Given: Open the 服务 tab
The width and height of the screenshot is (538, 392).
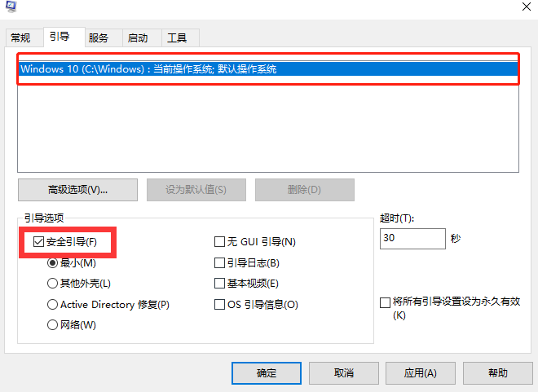Looking at the screenshot, I should [99, 38].
